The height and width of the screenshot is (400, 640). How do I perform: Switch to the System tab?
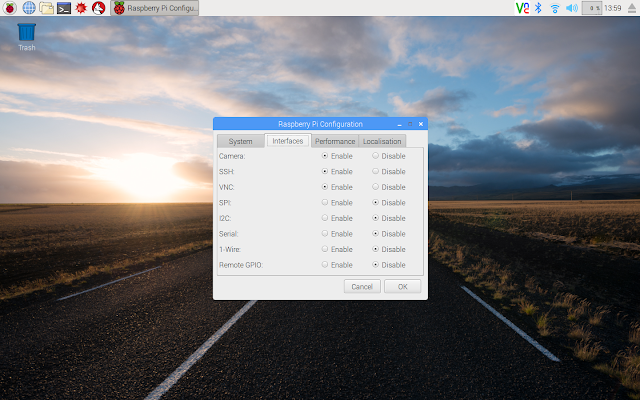click(x=240, y=141)
